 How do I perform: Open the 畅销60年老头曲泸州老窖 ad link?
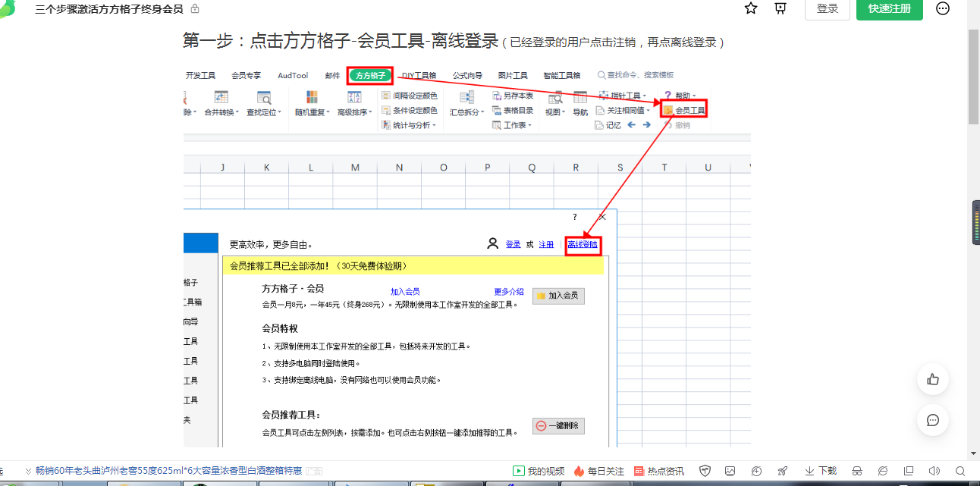[x=168, y=471]
